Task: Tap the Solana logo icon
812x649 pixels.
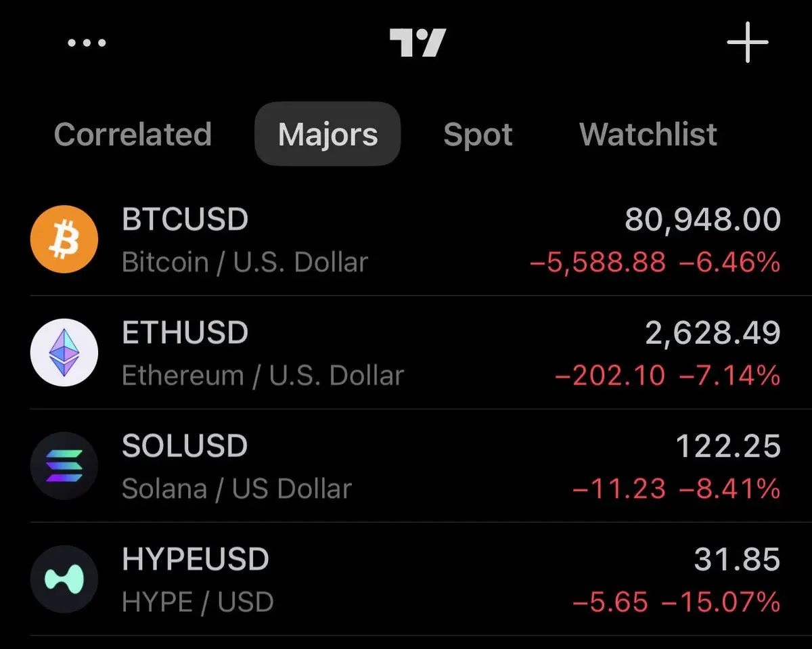Action: pyautogui.click(x=64, y=466)
